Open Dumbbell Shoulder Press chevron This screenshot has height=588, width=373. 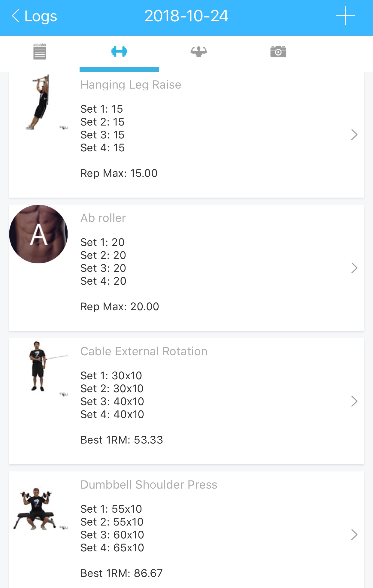pyautogui.click(x=354, y=535)
